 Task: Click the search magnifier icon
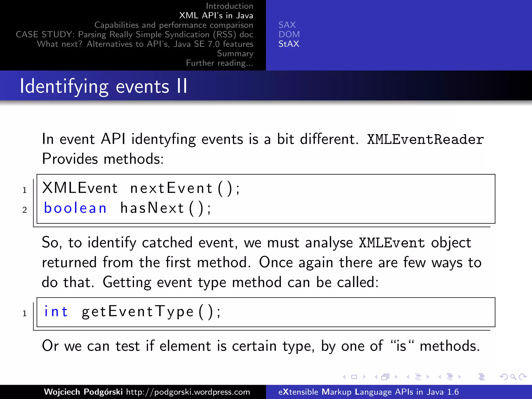pos(513,377)
